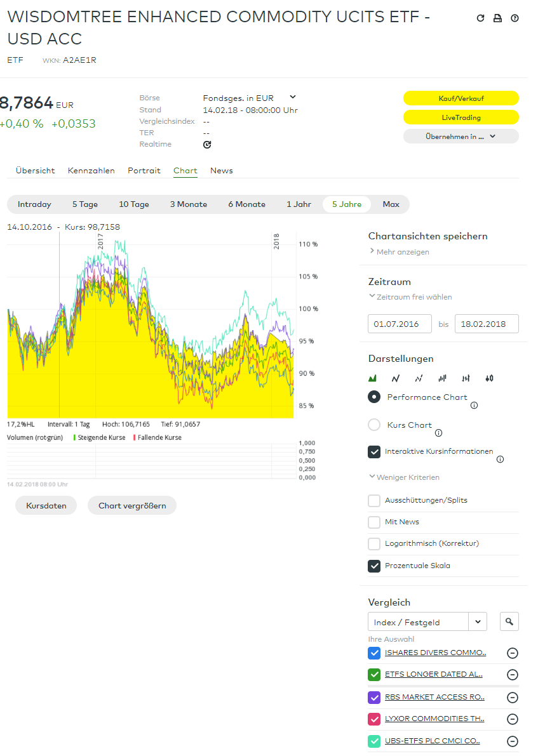
Task: Remove UBS-ETFS PLC CMCI CO from the comparison
Action: pyautogui.click(x=513, y=741)
